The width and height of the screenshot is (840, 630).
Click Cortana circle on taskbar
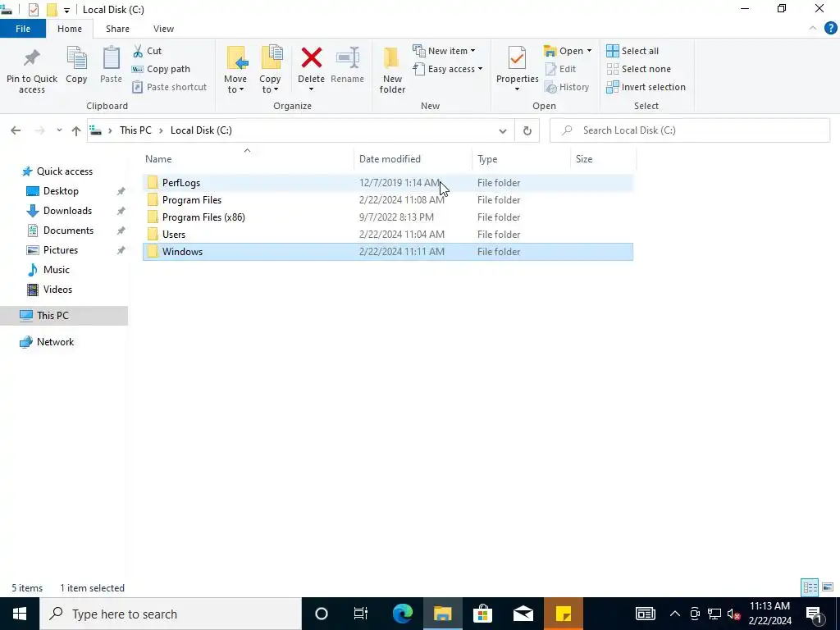322,614
